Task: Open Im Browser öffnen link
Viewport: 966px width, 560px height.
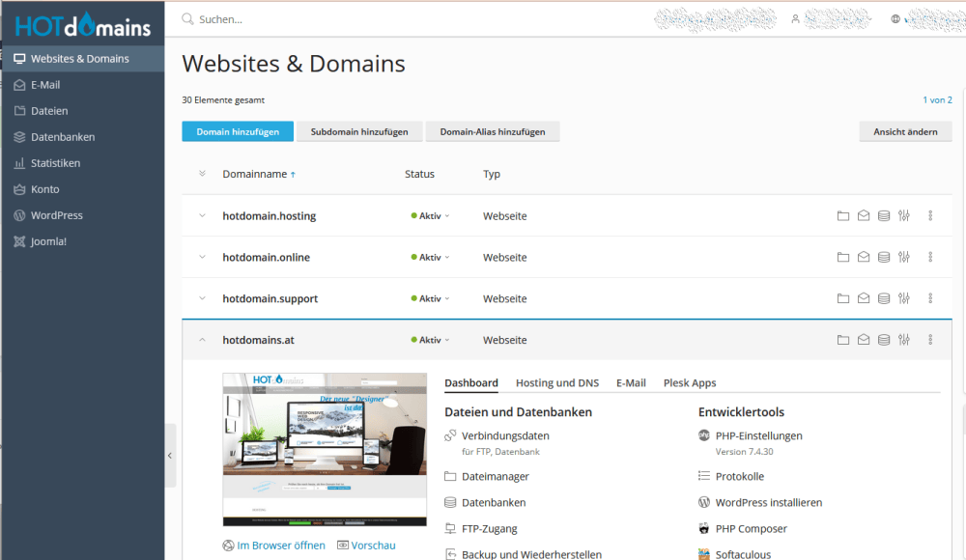Action: [280, 546]
